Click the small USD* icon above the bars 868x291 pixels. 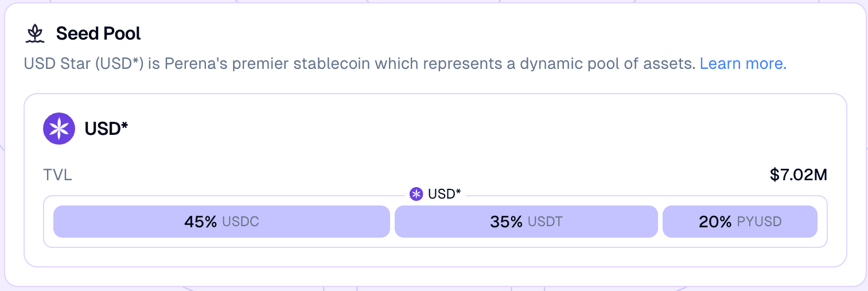click(x=417, y=194)
